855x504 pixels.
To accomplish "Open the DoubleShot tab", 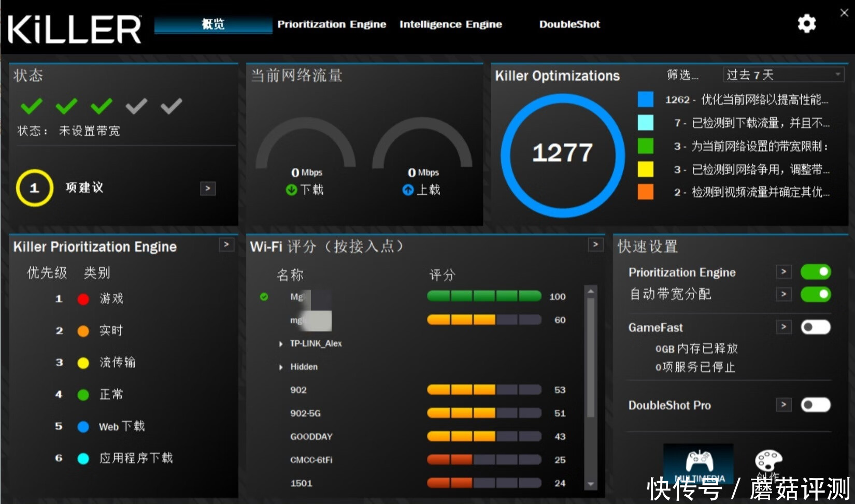I will point(569,24).
